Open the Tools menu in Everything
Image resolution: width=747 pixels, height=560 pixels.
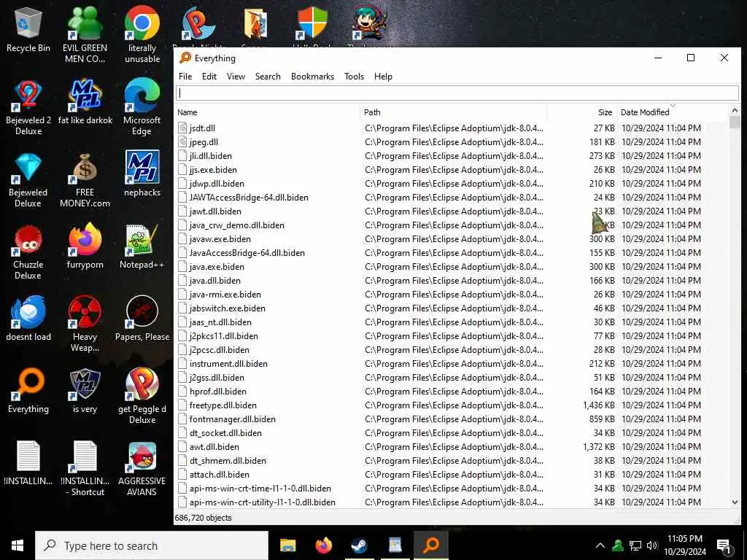pos(354,76)
